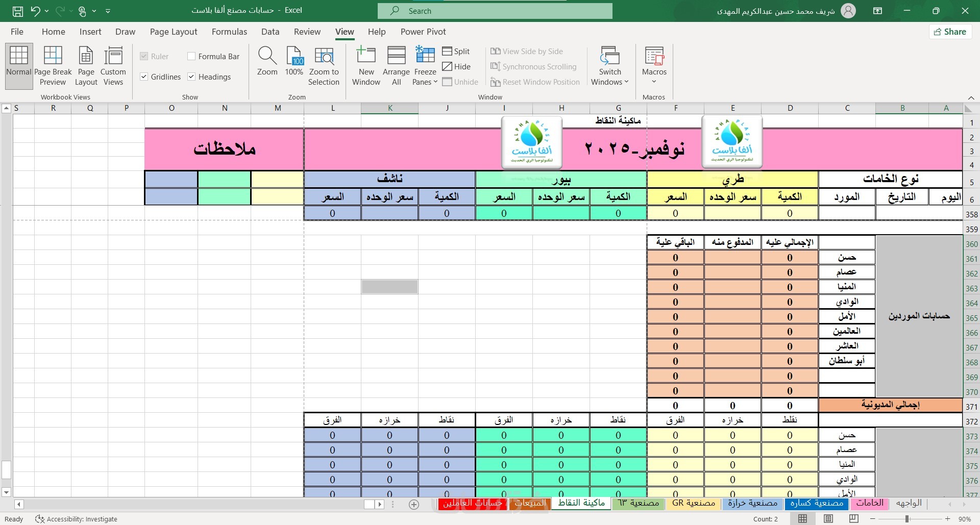980x525 pixels.
Task: Open the user account avatar
Action: pyautogui.click(x=848, y=11)
